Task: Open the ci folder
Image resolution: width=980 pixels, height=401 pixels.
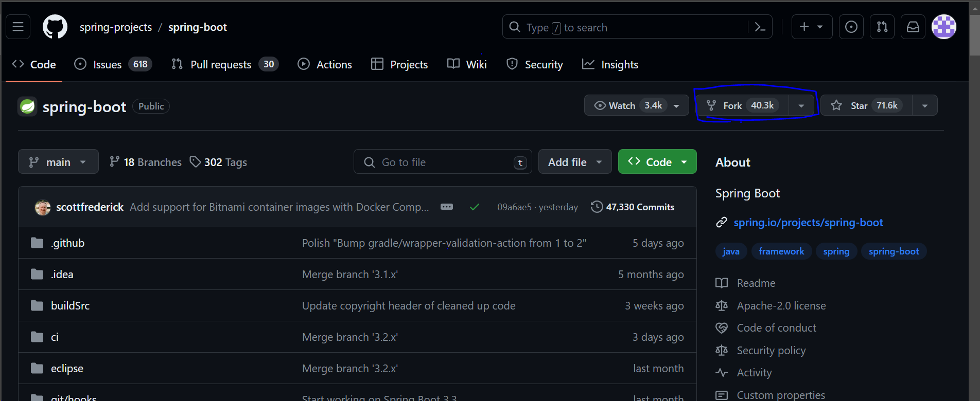Action: (x=55, y=337)
